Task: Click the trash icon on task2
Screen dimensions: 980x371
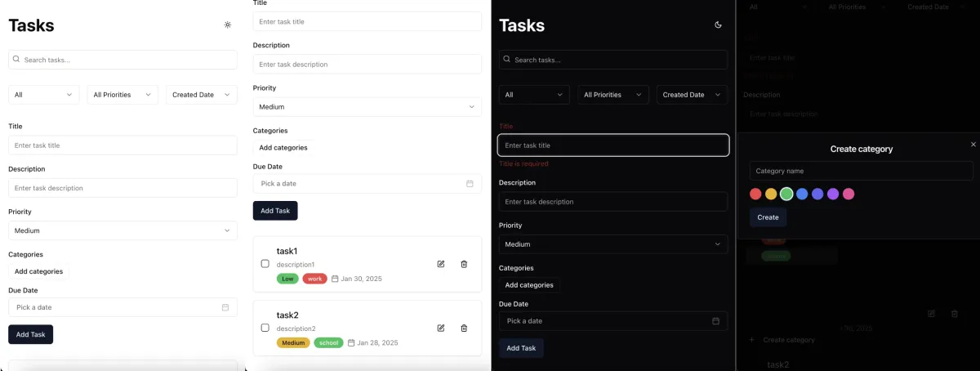Action: coord(464,328)
